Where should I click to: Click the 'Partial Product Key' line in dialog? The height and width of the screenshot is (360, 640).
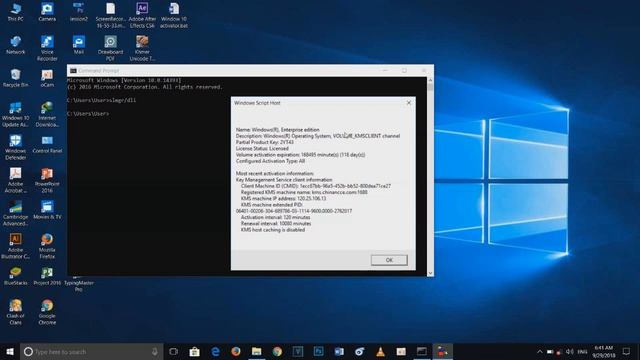coord(264,142)
